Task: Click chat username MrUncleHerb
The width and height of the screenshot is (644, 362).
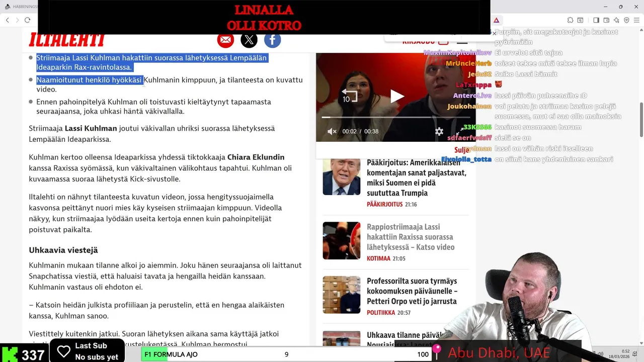Action: pos(468,63)
